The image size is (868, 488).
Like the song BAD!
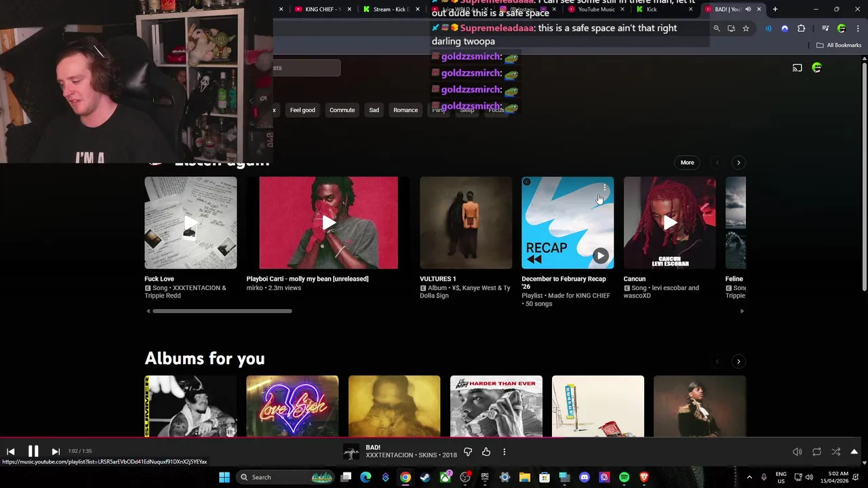tap(486, 452)
